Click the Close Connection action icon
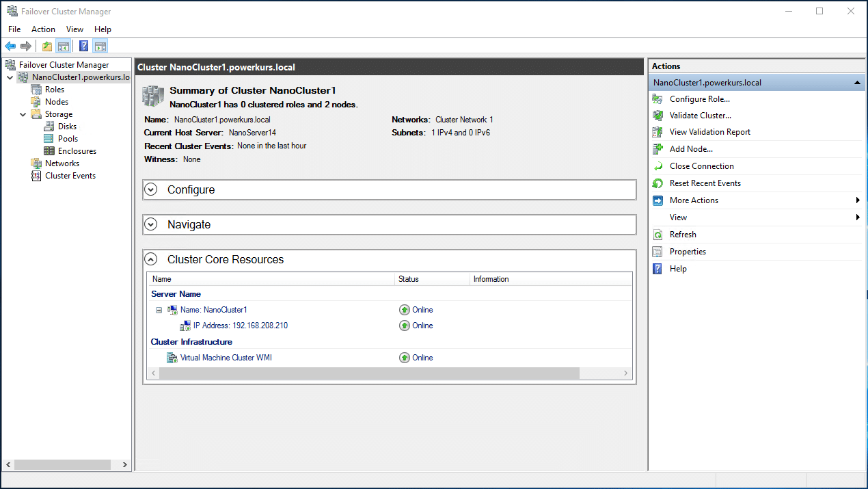Viewport: 868px width, 489px height. 657,166
